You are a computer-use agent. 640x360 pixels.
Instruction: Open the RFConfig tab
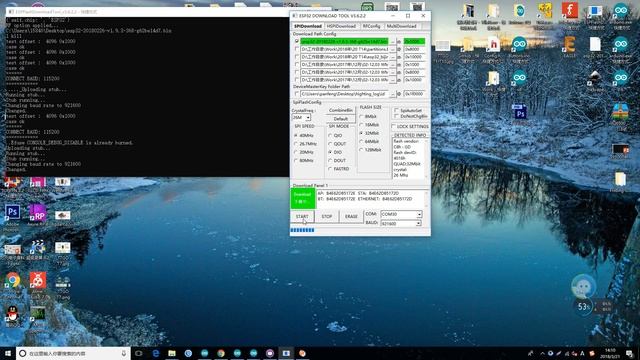(x=371, y=26)
